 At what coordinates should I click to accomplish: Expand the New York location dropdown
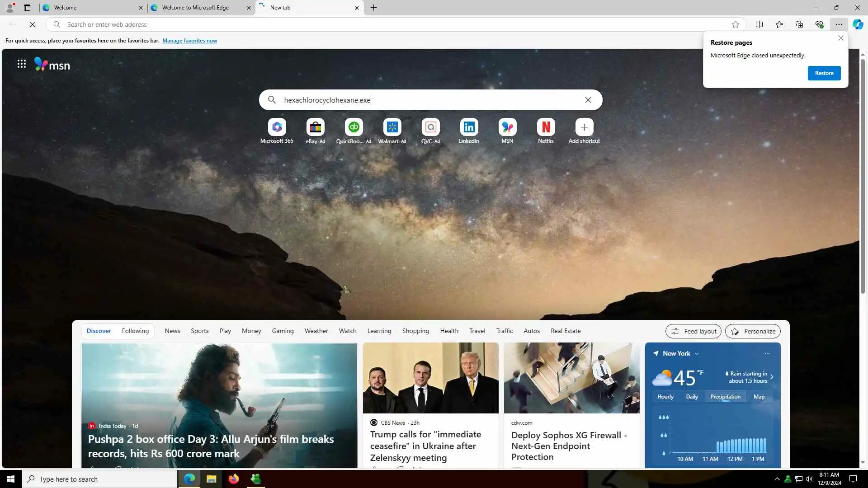point(697,354)
